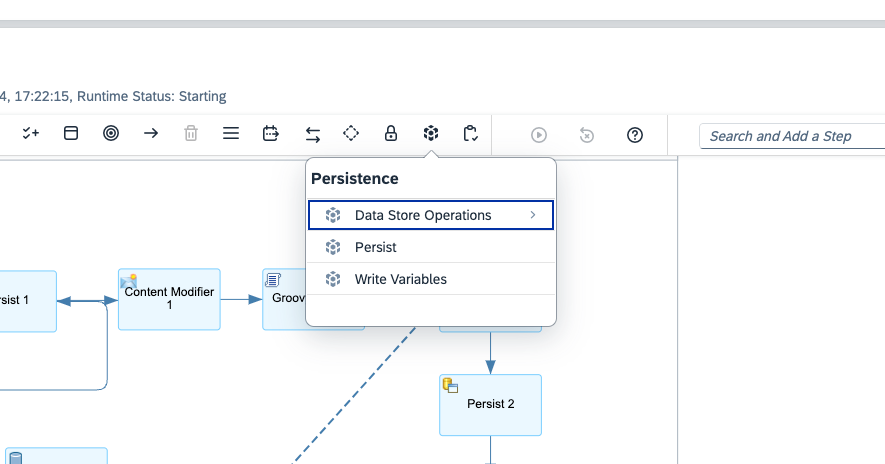Image resolution: width=885 pixels, height=464 pixels.
Task: Click the simulation play button
Action: [x=539, y=135]
